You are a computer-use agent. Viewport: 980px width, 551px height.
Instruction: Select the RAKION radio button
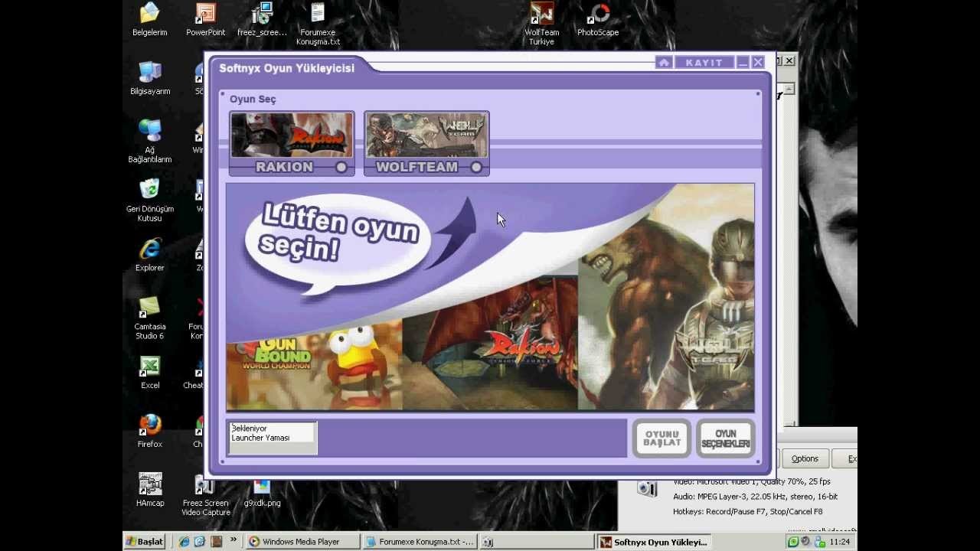[x=341, y=167]
